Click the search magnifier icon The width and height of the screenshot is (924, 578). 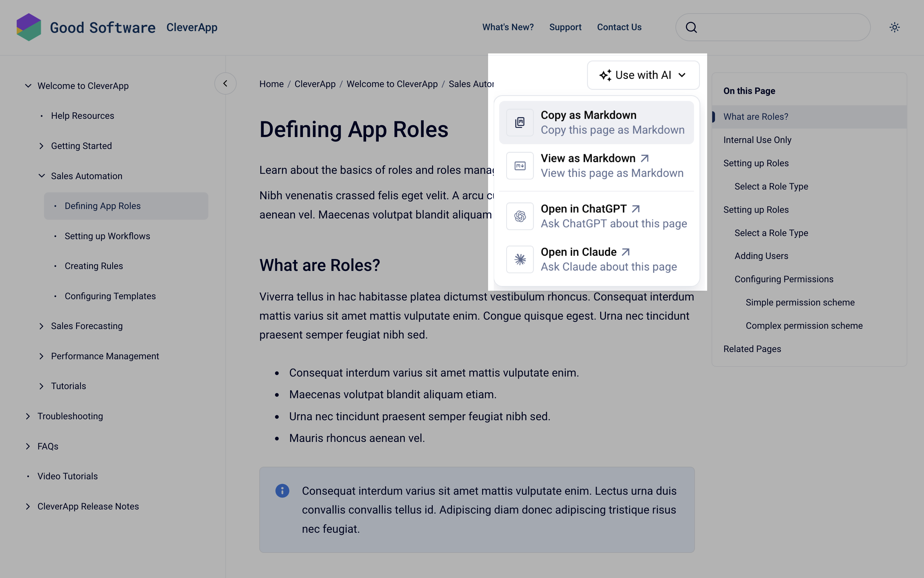click(691, 28)
